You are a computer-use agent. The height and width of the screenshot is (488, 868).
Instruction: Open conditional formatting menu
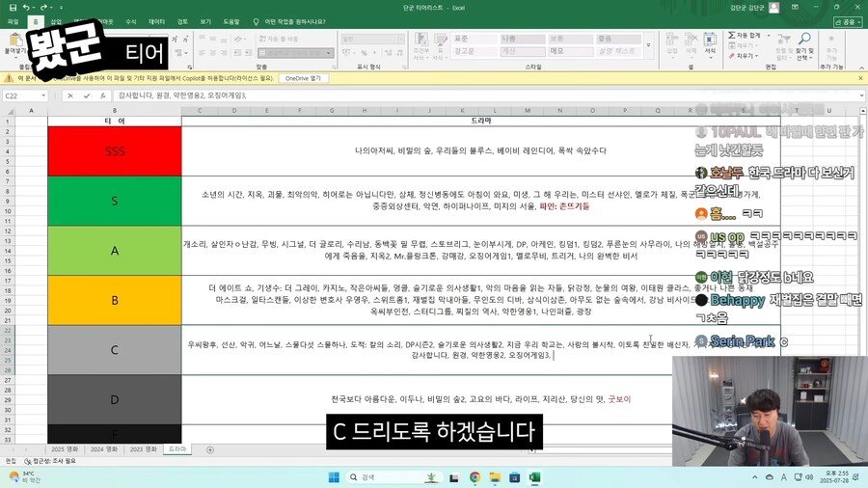coord(421,46)
